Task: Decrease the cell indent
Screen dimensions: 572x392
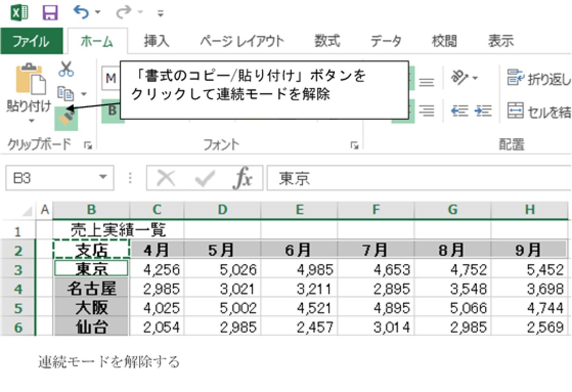Action: [460, 111]
